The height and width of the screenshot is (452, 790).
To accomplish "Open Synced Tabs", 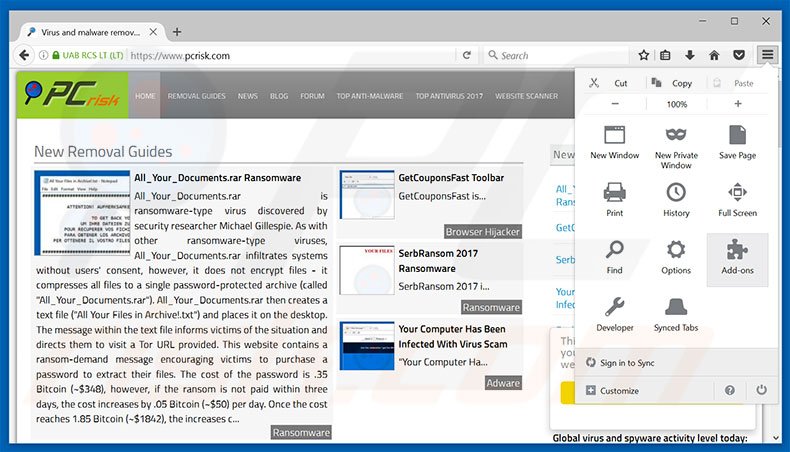I will tap(676, 314).
